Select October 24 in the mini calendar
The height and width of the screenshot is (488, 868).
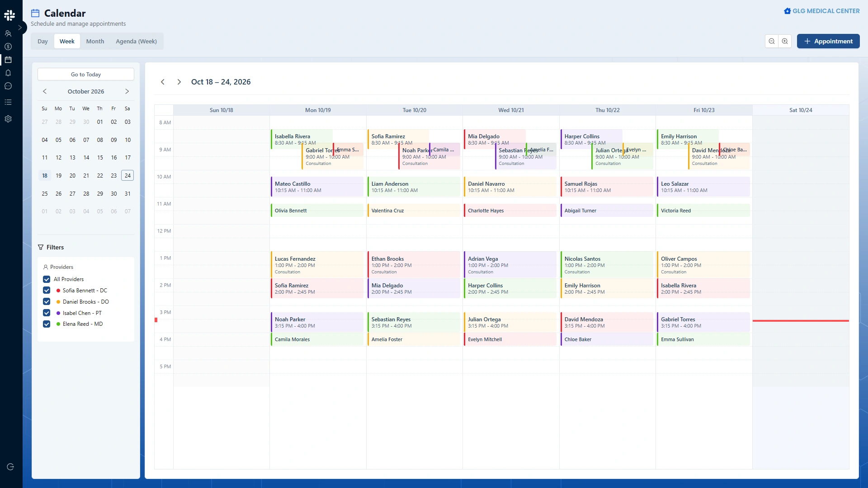127,176
